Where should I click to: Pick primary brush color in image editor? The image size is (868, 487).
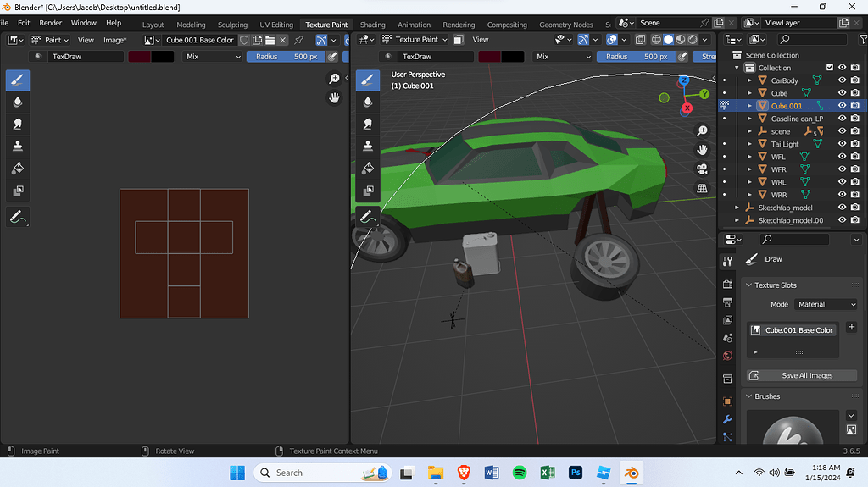click(140, 57)
